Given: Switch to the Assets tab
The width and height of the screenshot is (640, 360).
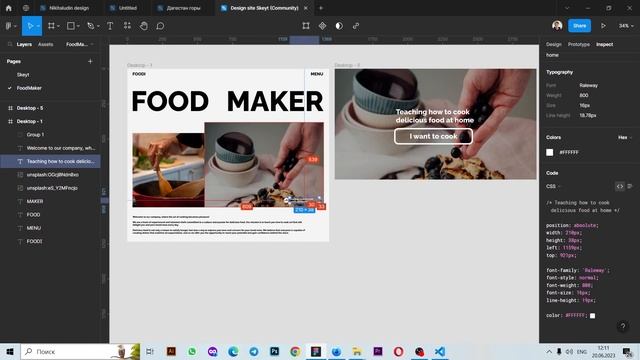Looking at the screenshot, I should coord(45,44).
